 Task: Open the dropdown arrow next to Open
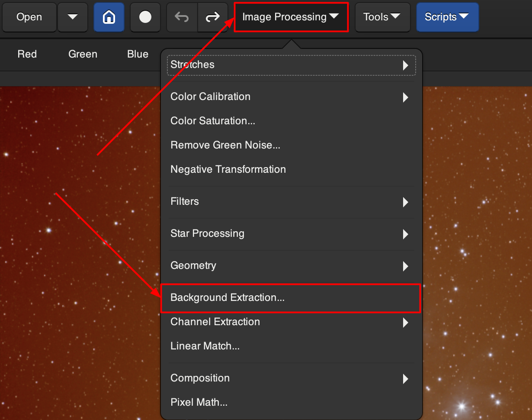(73, 17)
